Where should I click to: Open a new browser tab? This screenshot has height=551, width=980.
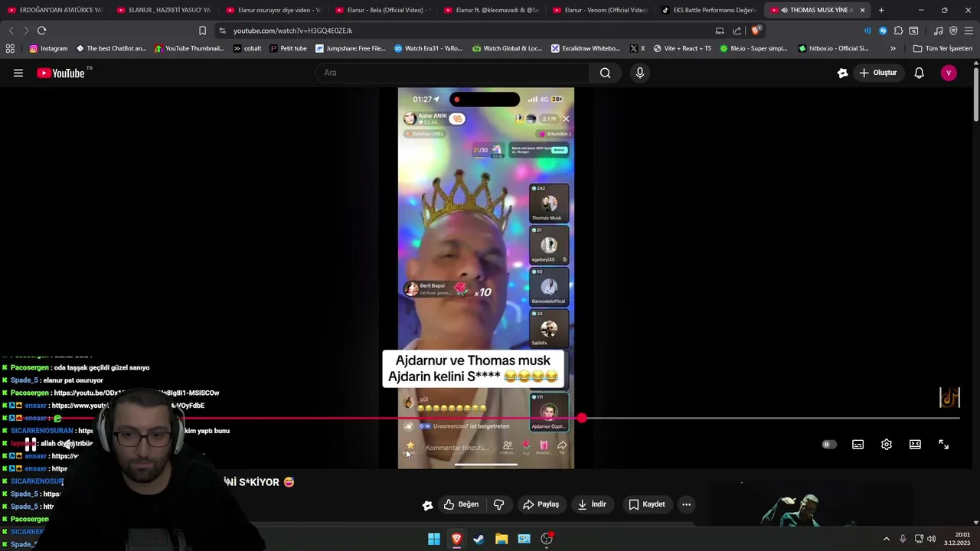[x=881, y=10]
